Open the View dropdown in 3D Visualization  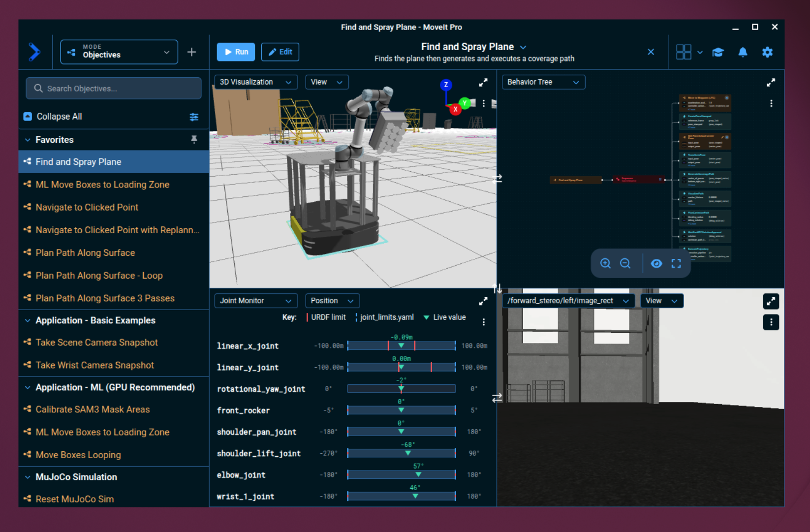[327, 82]
